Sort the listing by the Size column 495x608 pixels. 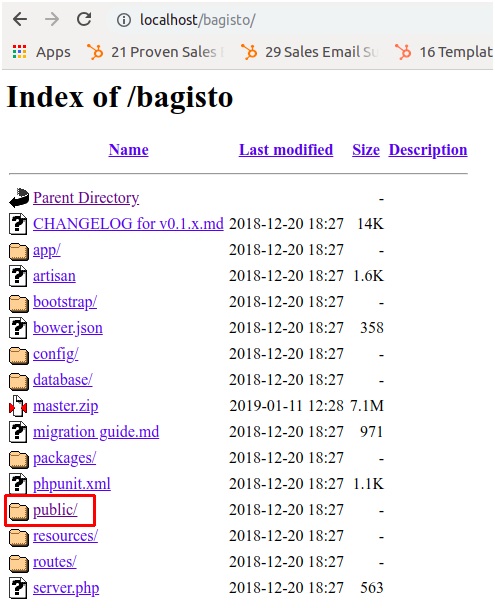click(366, 150)
